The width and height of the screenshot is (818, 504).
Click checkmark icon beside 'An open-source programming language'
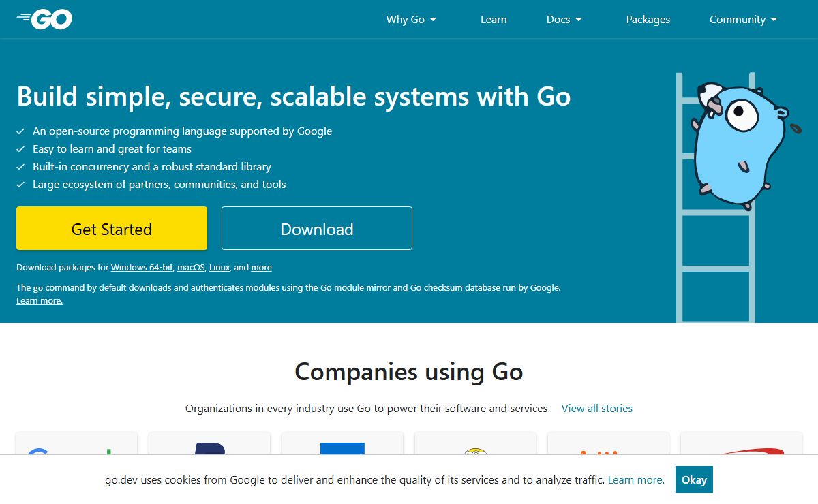(x=20, y=131)
